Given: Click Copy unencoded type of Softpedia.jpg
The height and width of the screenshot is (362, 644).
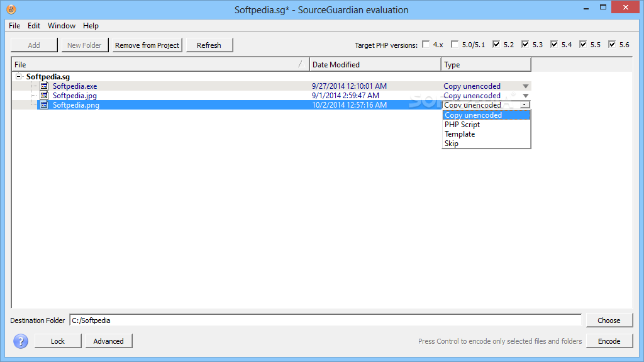Looking at the screenshot, I should 472,96.
